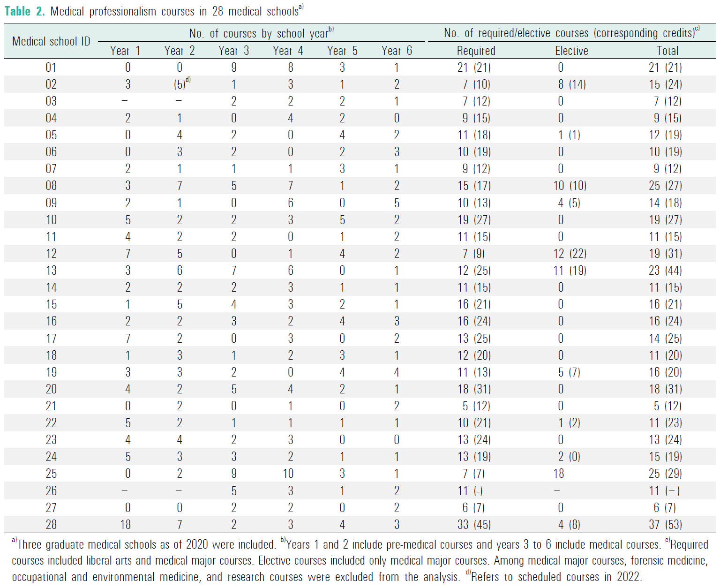Click the '25 (27)' total for school 08
This screenshot has height=588, width=720.
[x=666, y=186]
